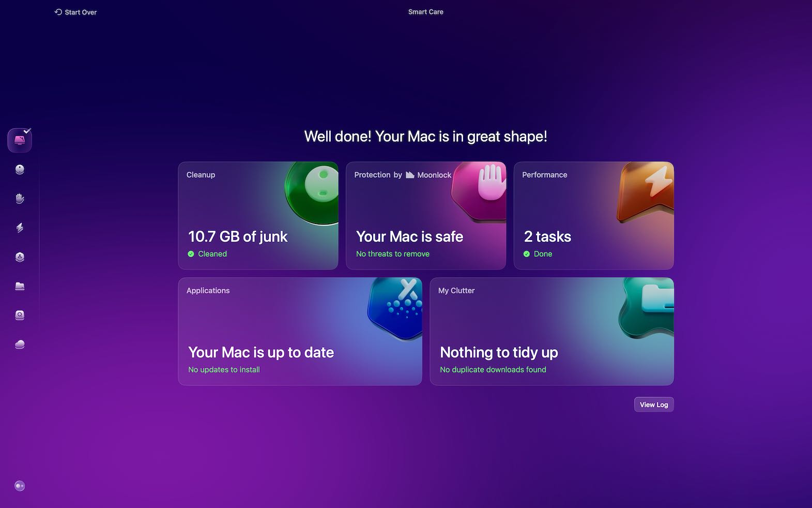Screen dimensions: 812x508
Task: Click the teal My Clutter folder icon
Action: (647, 307)
